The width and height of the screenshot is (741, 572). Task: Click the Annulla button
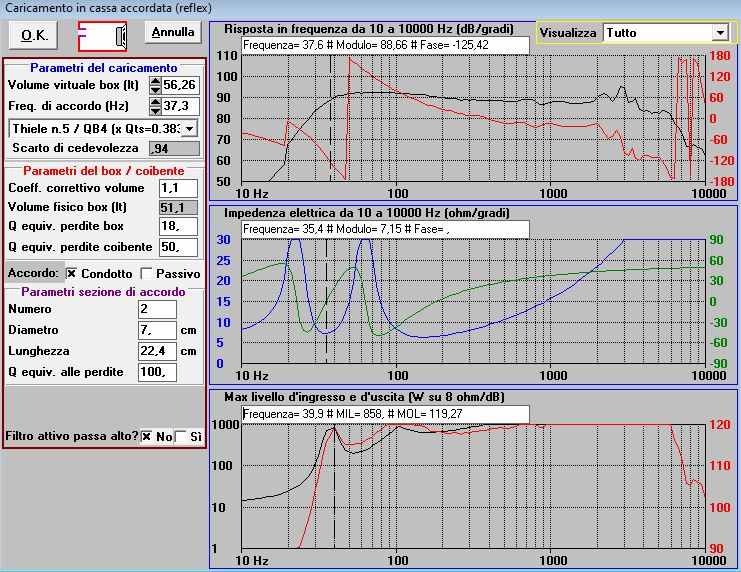pos(173,32)
